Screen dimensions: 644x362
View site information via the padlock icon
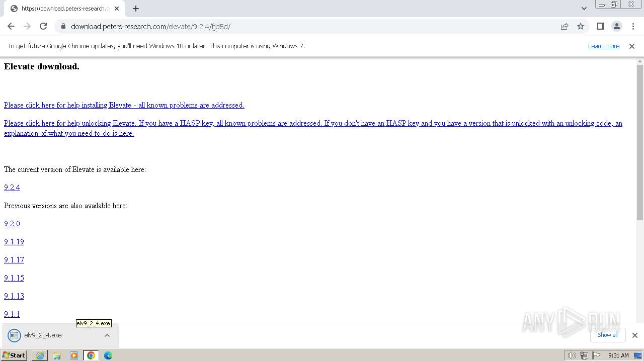tap(63, 26)
